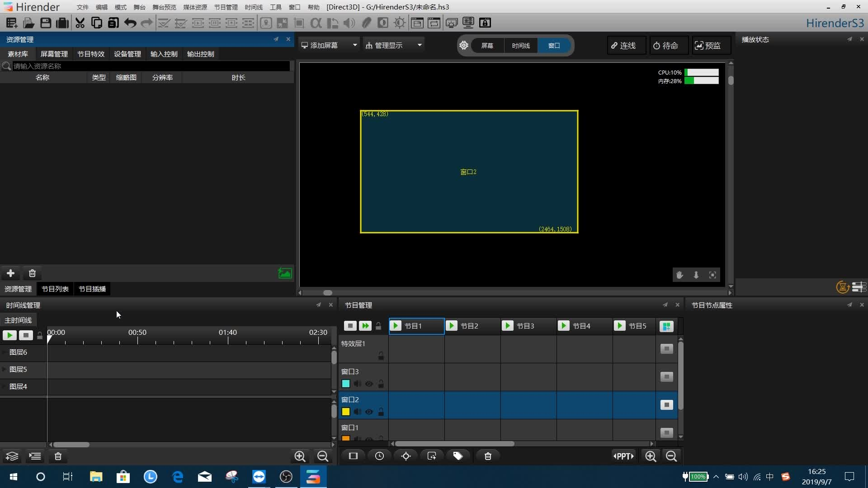
Task: Click the pan hand tool in preview
Action: 679,275
